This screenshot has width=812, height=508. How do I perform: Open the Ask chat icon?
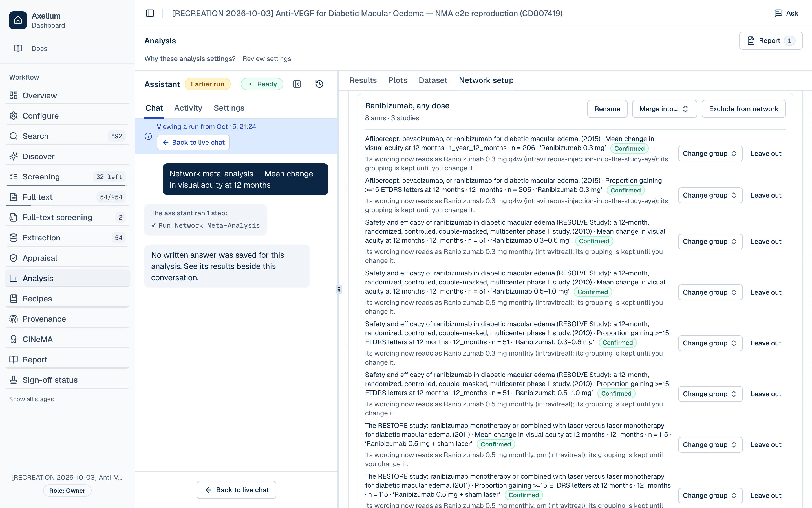[x=778, y=13]
